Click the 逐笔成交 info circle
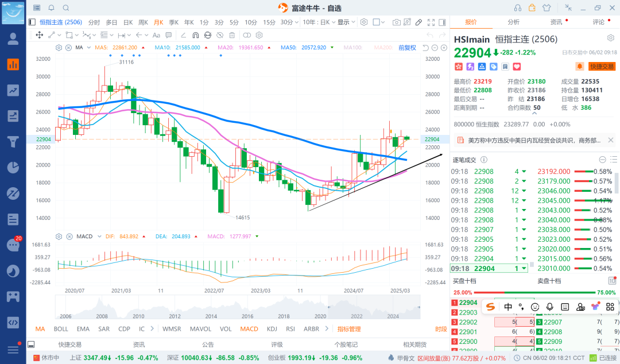Viewport: 620px width, 364px height. pyautogui.click(x=483, y=160)
